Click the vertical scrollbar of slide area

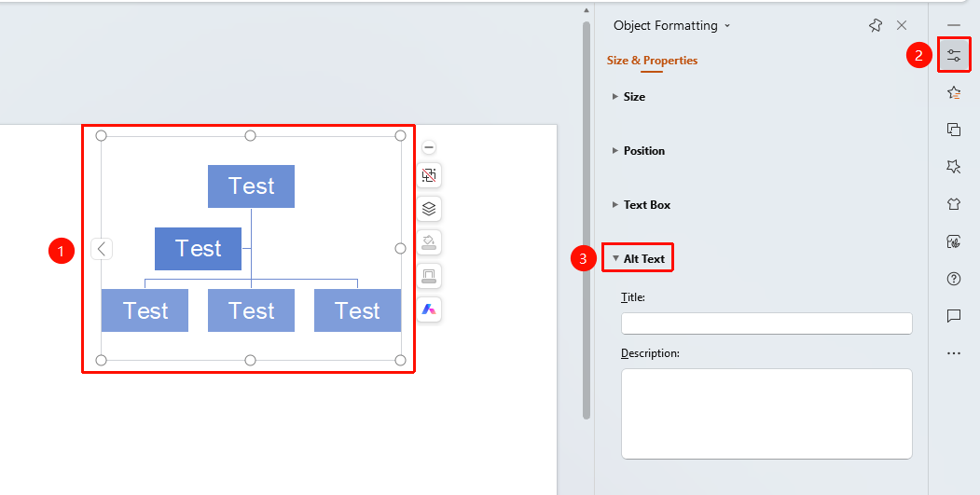pyautogui.click(x=587, y=220)
